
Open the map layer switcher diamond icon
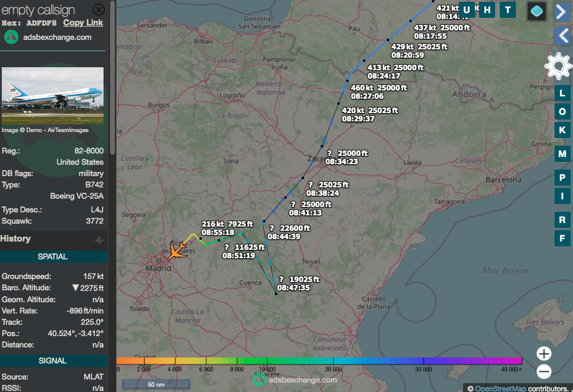[537, 11]
